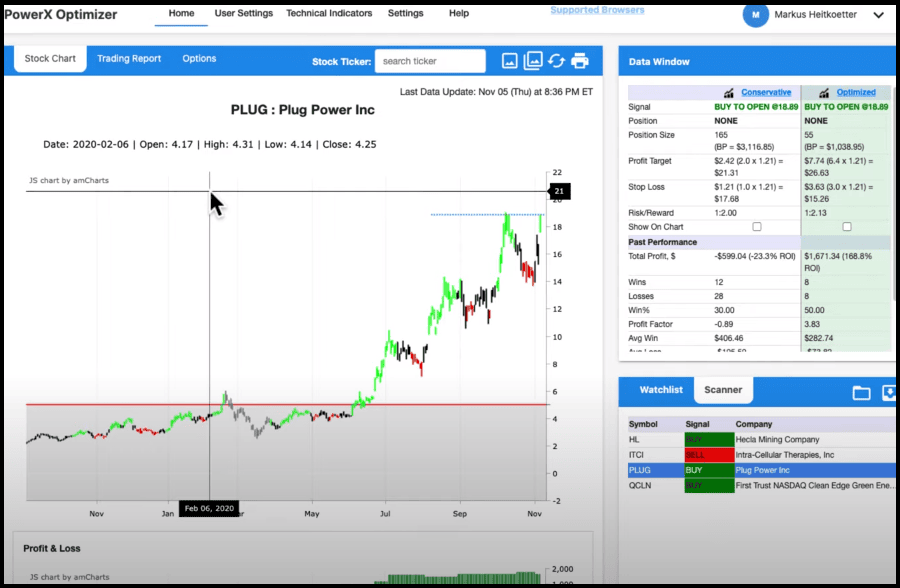The height and width of the screenshot is (588, 900).
Task: Click the Risk/Reward 1:2.13 value
Action: click(x=815, y=213)
